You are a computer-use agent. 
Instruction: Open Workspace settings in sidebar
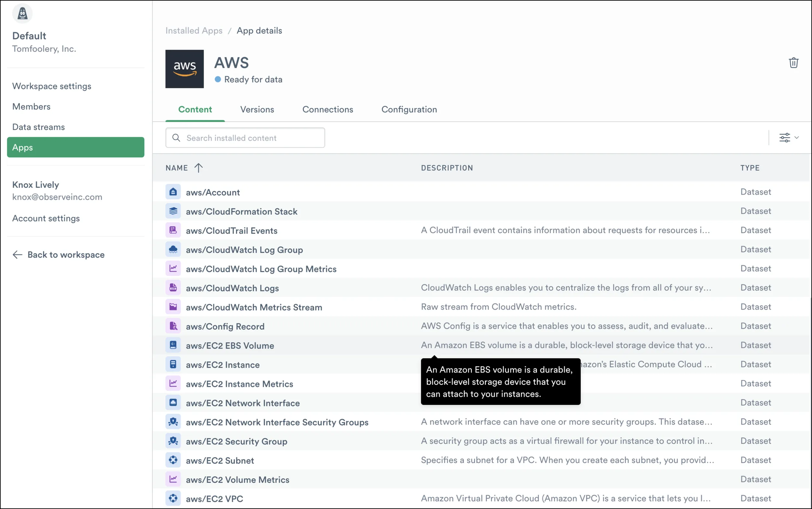tap(52, 86)
